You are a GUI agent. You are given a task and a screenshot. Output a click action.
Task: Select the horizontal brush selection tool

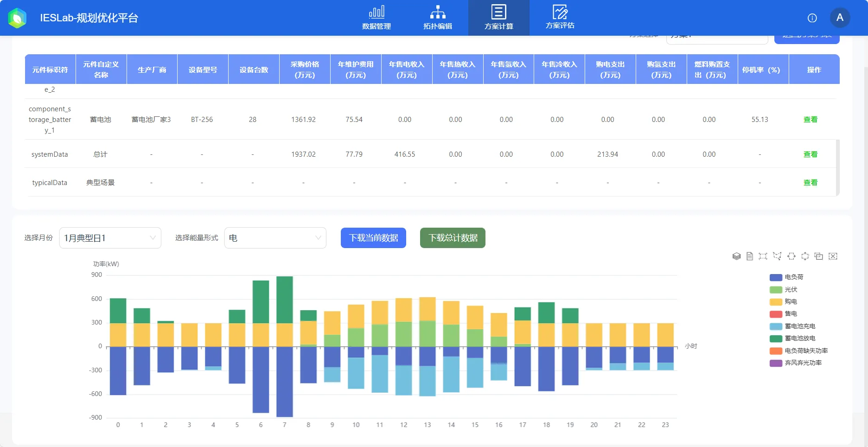791,256
